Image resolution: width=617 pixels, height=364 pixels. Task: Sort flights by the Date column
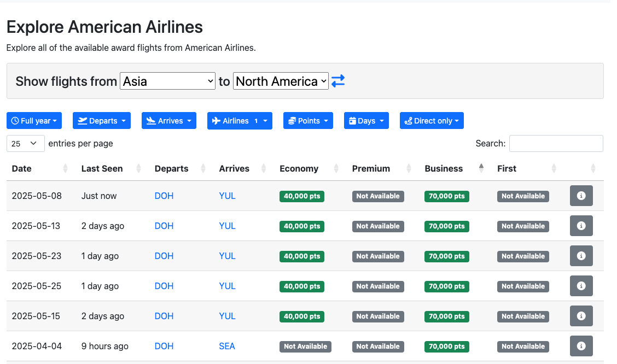[x=22, y=168]
